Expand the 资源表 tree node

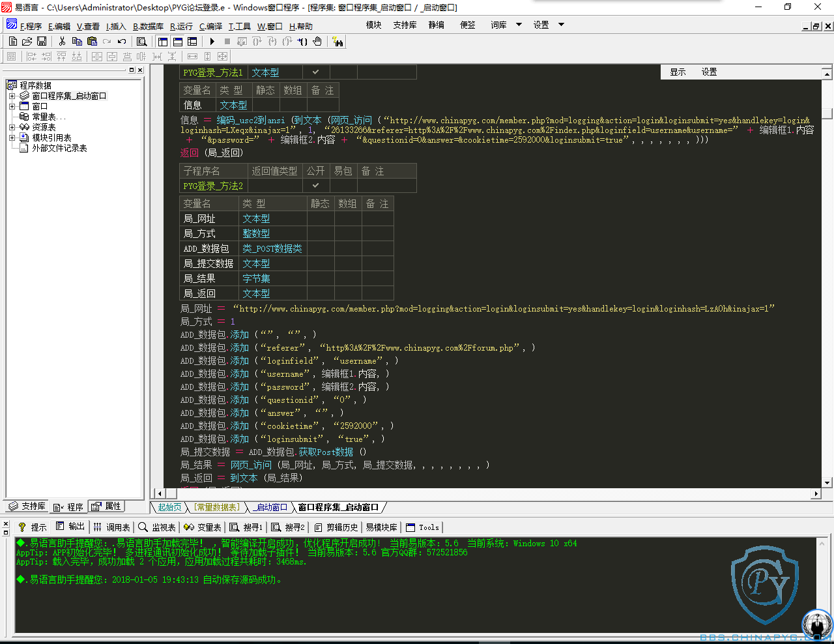[12, 127]
